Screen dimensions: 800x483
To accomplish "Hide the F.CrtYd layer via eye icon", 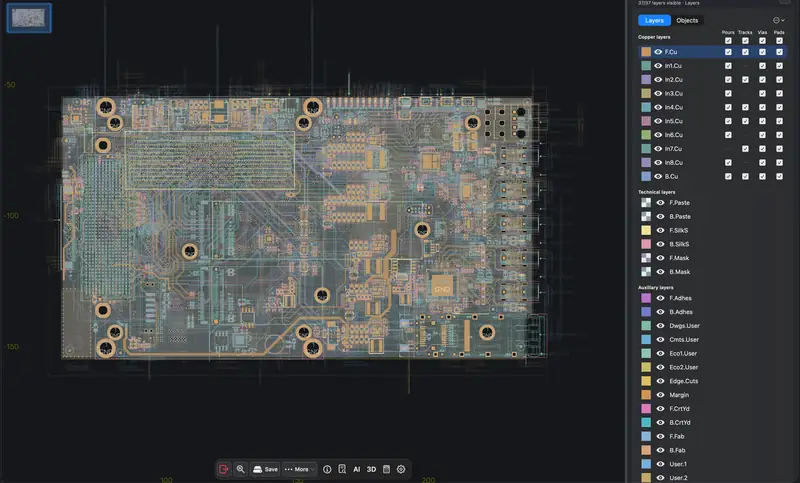I will 660,409.
